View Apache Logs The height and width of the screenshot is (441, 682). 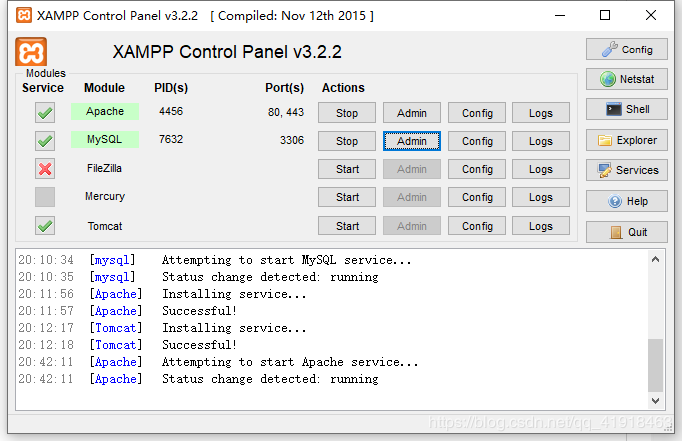541,113
